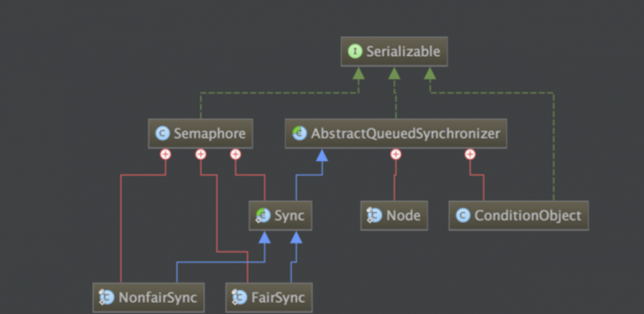The width and height of the screenshot is (644, 314).
Task: Select the ConditionObject node label
Action: coord(528,216)
